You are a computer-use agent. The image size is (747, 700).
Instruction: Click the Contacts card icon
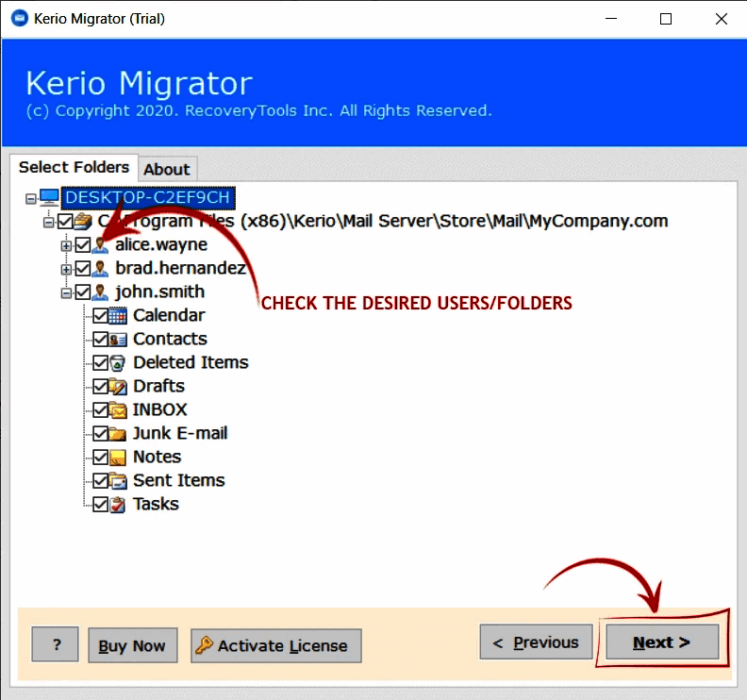click(118, 340)
